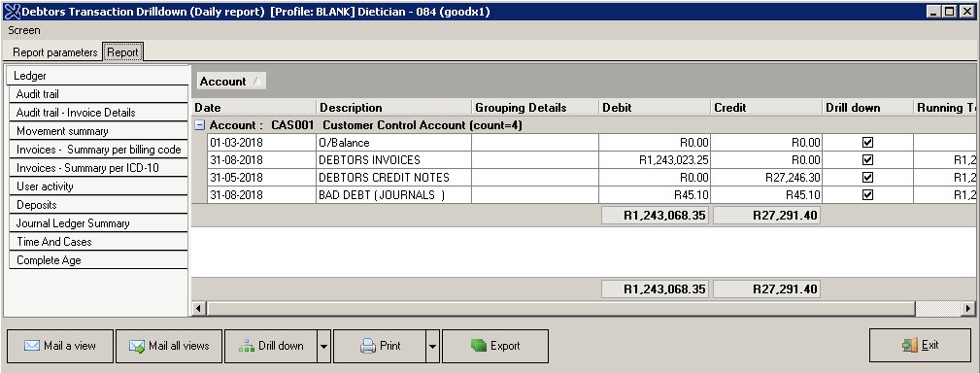Select the User activity view
Screen dimensions: 980x373
98,186
